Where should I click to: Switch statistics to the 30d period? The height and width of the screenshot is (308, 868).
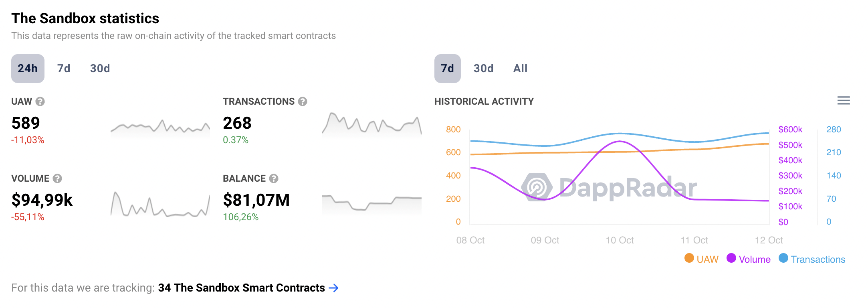point(100,69)
